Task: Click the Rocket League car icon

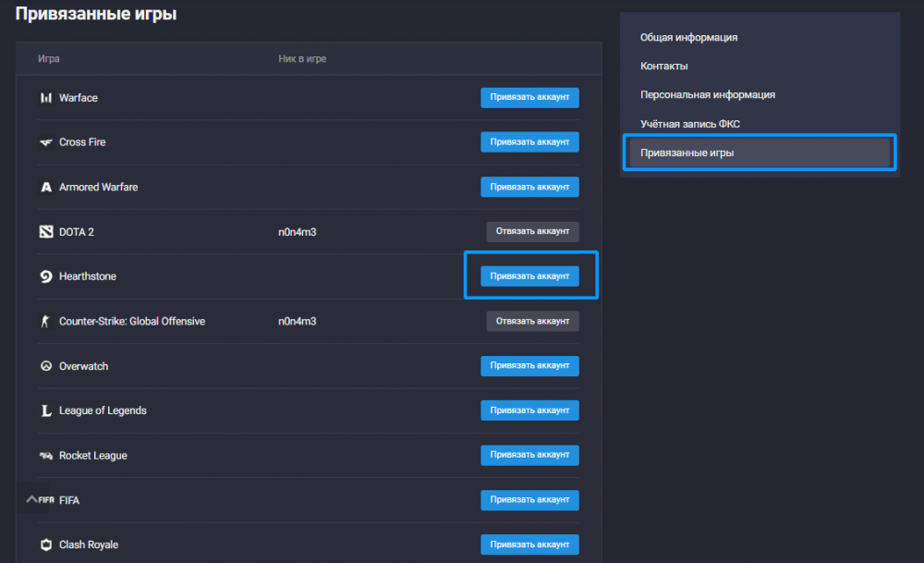Action: coord(46,455)
